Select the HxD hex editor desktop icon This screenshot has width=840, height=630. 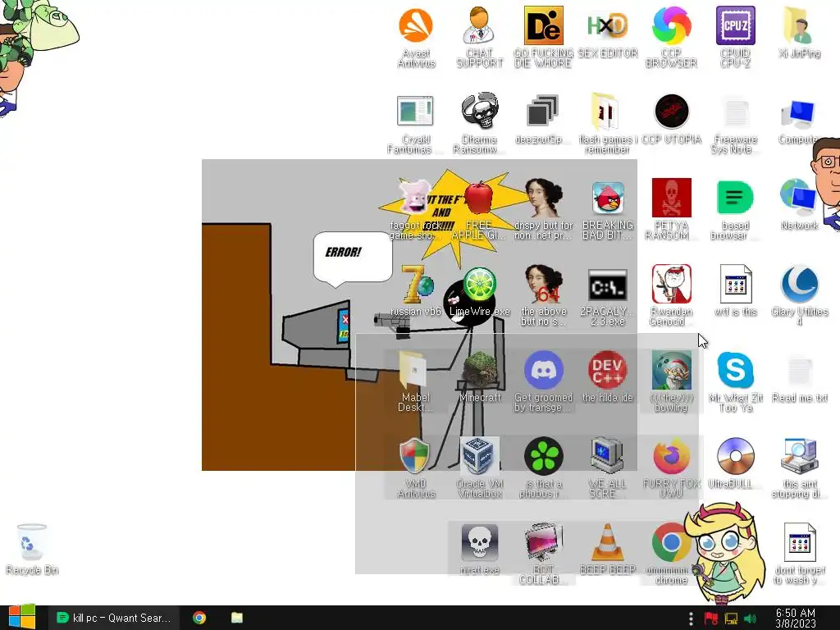coord(608,32)
